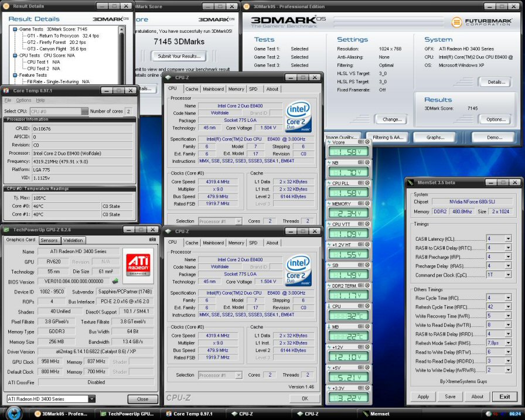Open the Select CPU dropdown in Core Temp

coord(84,111)
